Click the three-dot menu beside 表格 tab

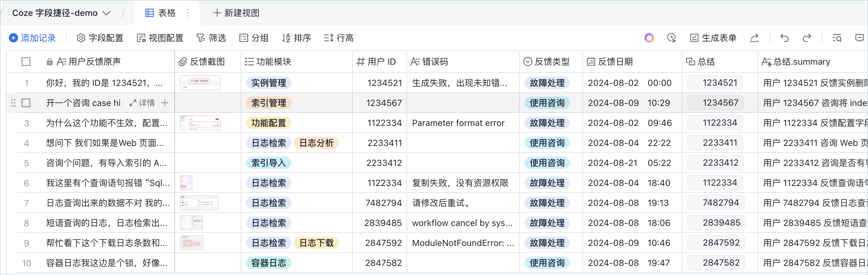point(188,13)
